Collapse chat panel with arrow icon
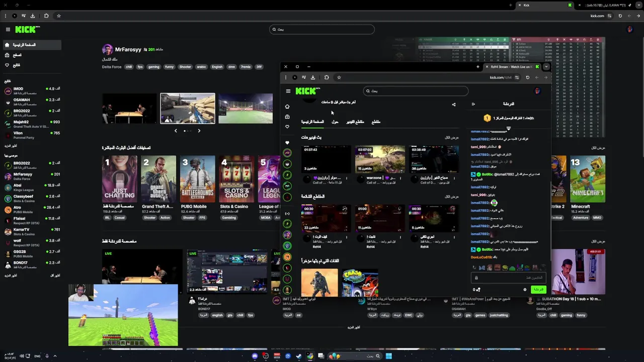The height and width of the screenshot is (362, 644). pos(473,104)
